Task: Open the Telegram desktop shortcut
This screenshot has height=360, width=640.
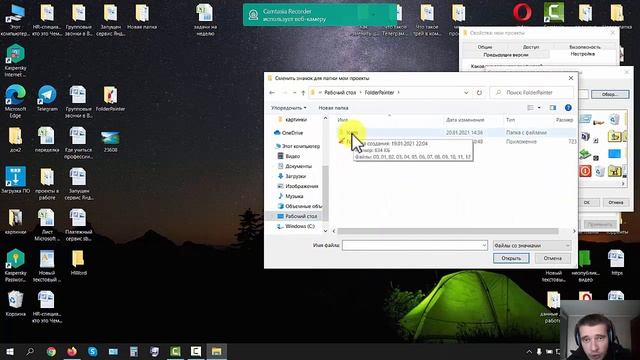Action: click(x=47, y=98)
